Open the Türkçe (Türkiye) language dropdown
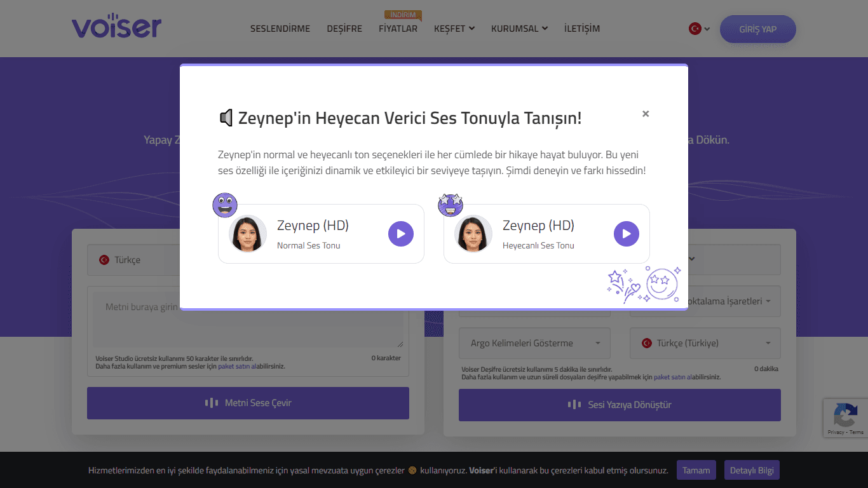The width and height of the screenshot is (868, 488). (705, 343)
